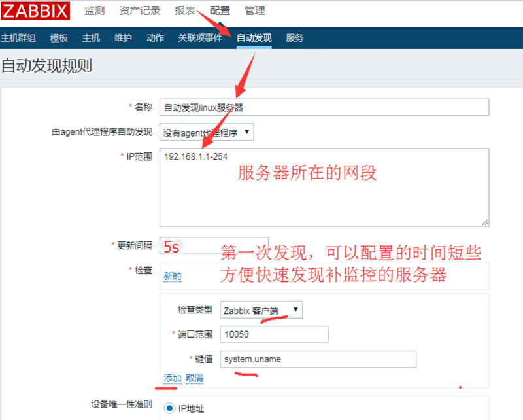
Task: Focus the 名称 input field
Action: click(324, 107)
